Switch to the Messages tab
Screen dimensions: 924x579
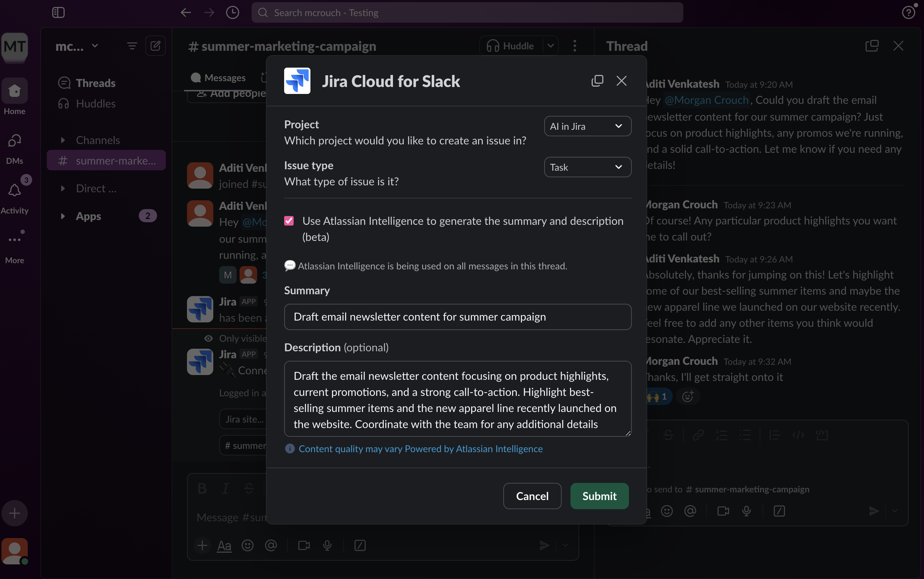[218, 78]
